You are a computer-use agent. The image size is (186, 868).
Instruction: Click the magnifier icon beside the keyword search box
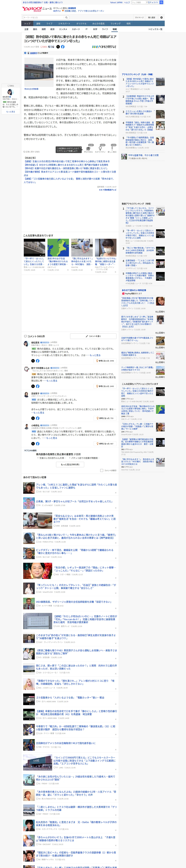[66, 18]
